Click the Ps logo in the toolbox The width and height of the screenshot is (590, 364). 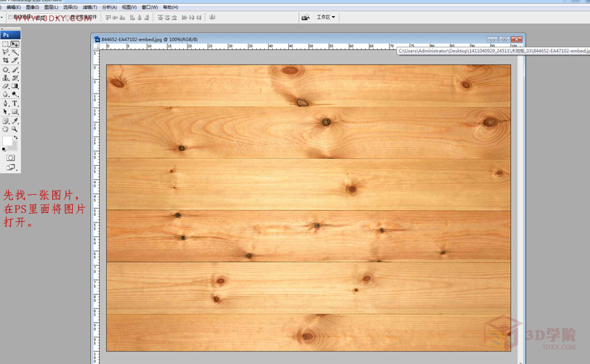pos(10,35)
